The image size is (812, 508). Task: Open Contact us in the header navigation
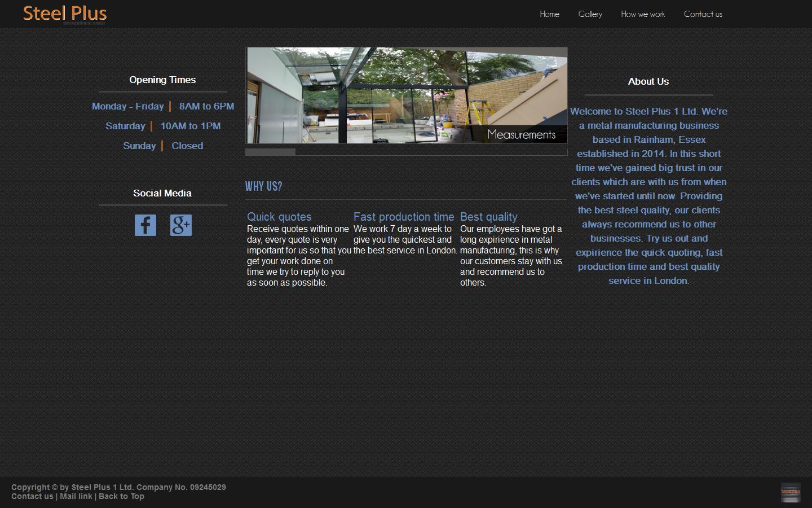click(703, 14)
